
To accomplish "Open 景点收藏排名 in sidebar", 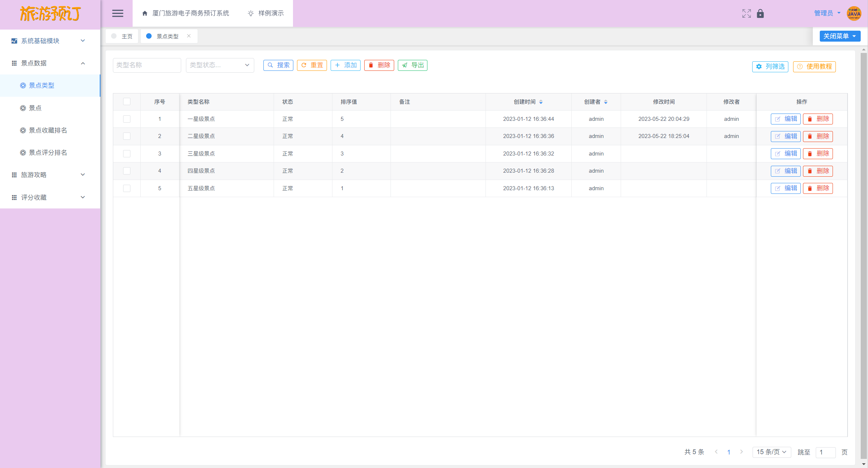I will 48,130.
